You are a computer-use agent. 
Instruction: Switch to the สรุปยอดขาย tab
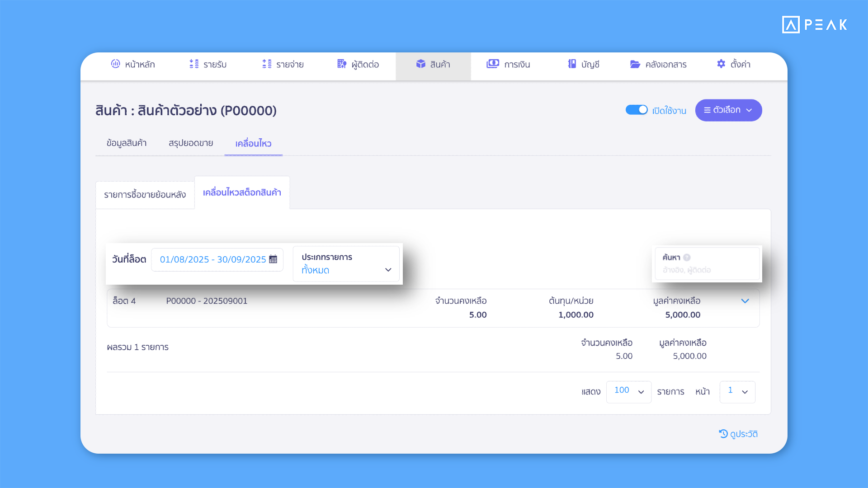(x=191, y=143)
